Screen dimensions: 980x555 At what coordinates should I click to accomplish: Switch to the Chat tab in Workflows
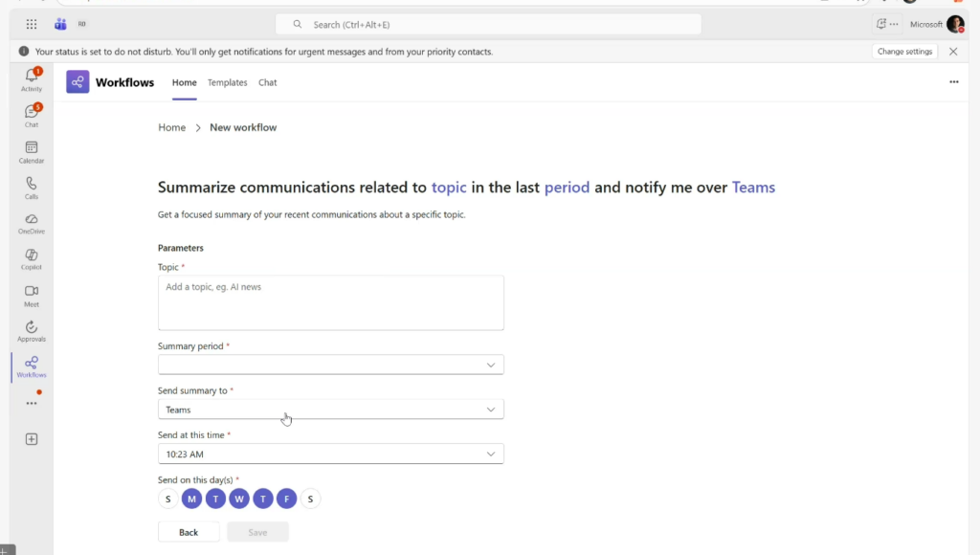tap(268, 83)
